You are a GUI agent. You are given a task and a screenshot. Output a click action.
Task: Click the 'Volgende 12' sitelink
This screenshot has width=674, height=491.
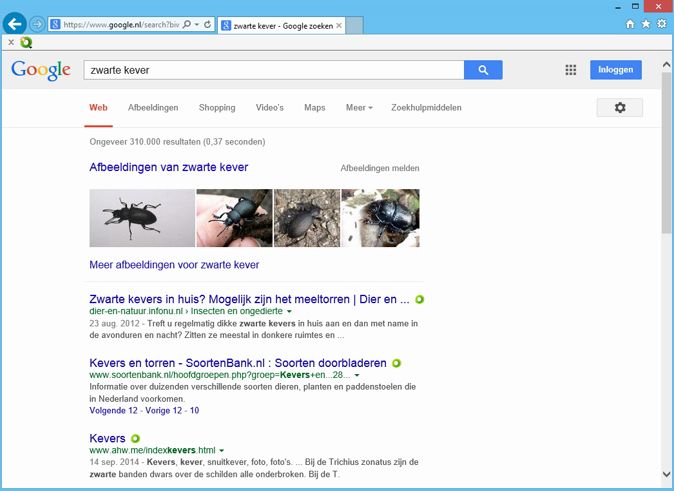(x=113, y=411)
